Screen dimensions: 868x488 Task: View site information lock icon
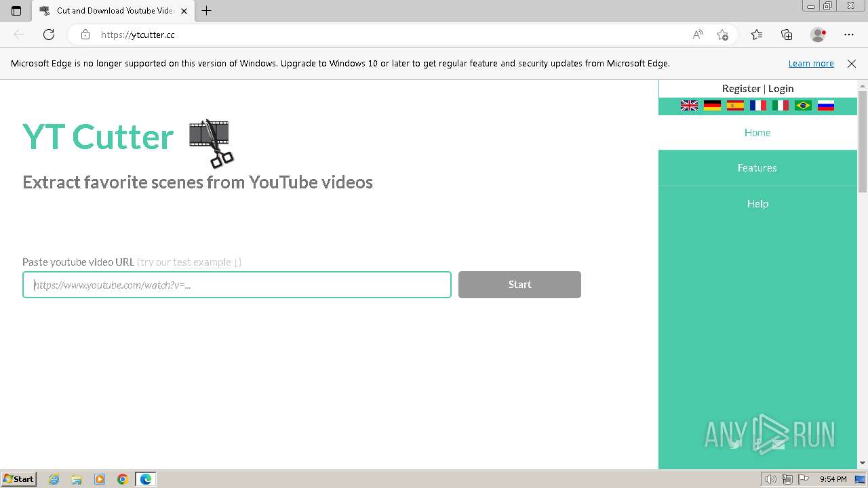[85, 35]
